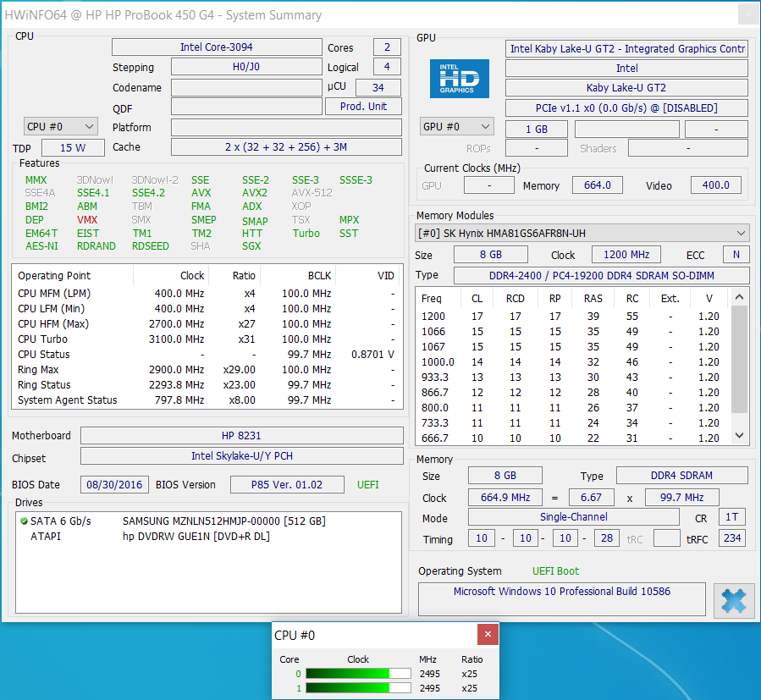Click the 1200 frequency row in timings table
This screenshot has height=700, width=761.
click(x=571, y=317)
